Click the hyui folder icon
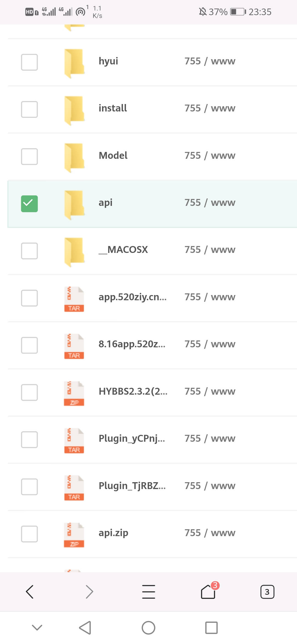The width and height of the screenshot is (297, 644). [x=74, y=62]
